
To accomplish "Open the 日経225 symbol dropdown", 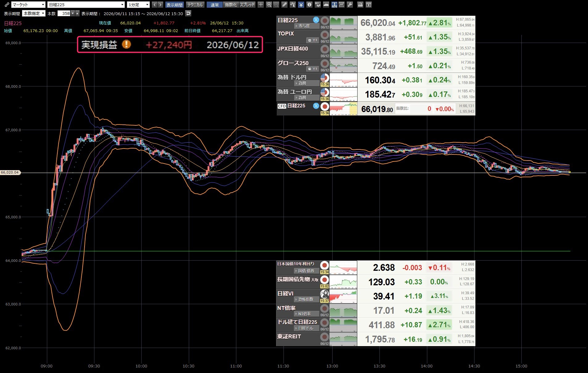I will [x=86, y=5].
